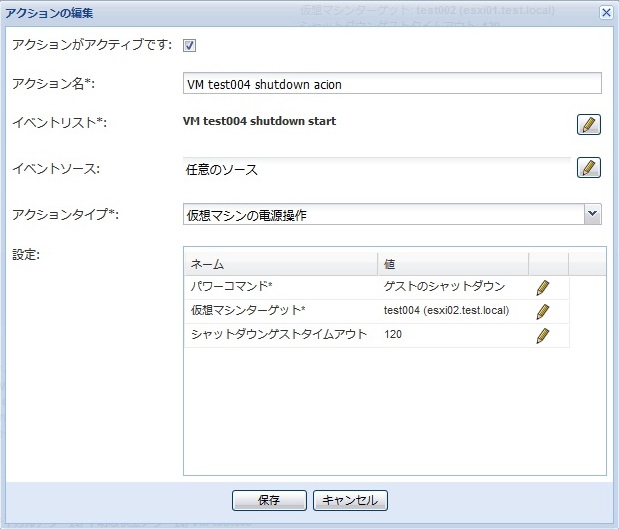The height and width of the screenshot is (529, 619).
Task: Edit the 仮想マシンターゲット setting via pencil icon
Action: pyautogui.click(x=543, y=311)
